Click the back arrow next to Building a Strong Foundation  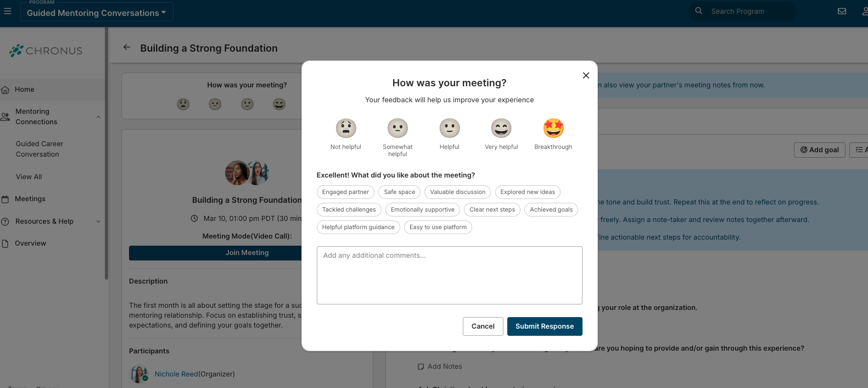point(127,47)
